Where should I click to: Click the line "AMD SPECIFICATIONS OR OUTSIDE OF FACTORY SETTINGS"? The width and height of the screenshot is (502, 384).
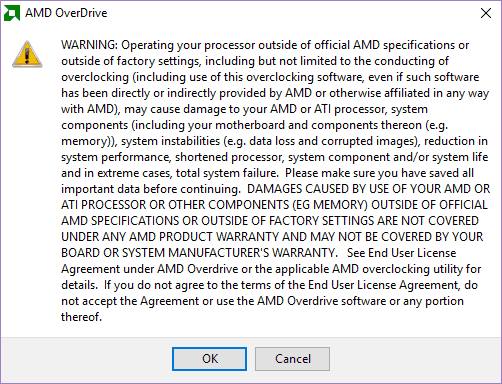click(270, 221)
